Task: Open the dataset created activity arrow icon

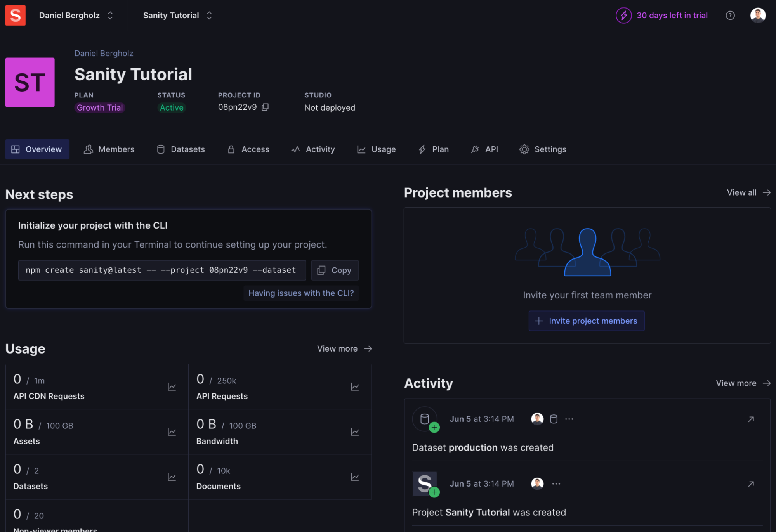Action: coord(751,419)
